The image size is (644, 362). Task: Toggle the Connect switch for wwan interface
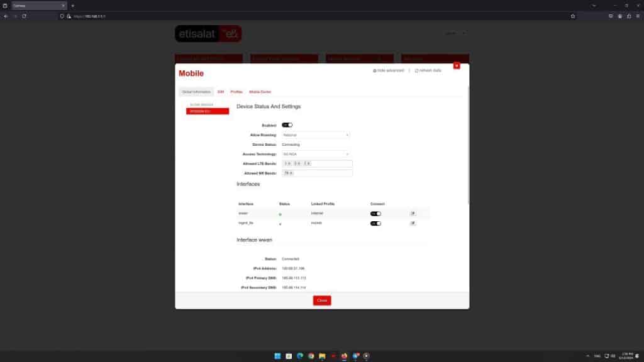click(375, 214)
